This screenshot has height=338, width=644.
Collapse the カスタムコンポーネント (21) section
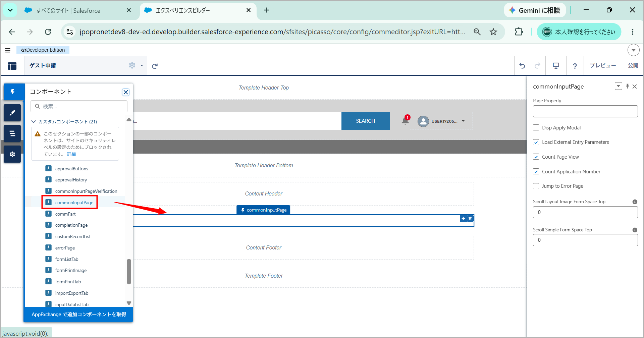point(34,121)
